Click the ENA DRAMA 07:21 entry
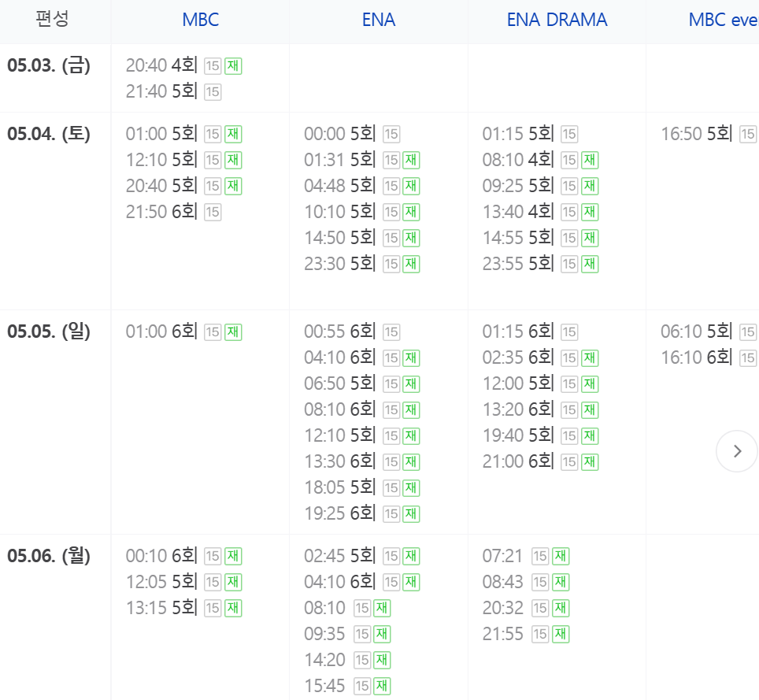This screenshot has height=700, width=759. click(526, 556)
